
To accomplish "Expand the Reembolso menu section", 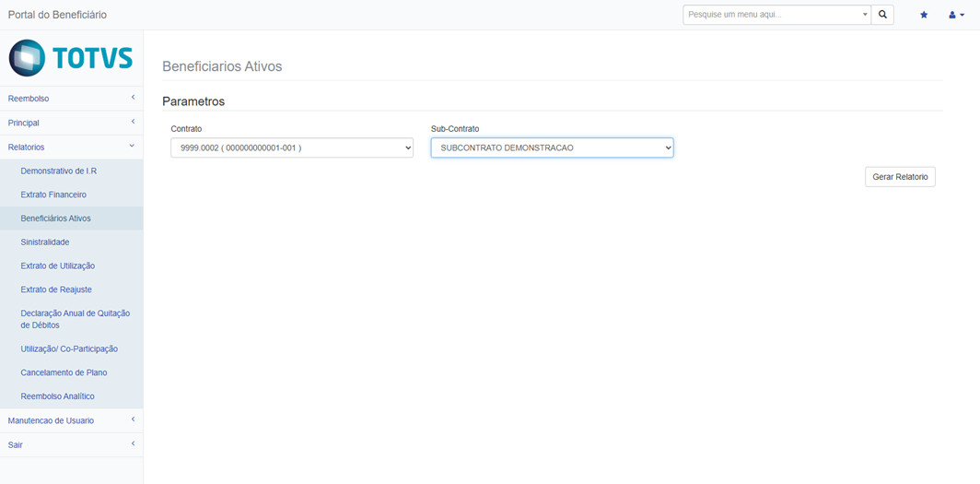I will 71,99.
